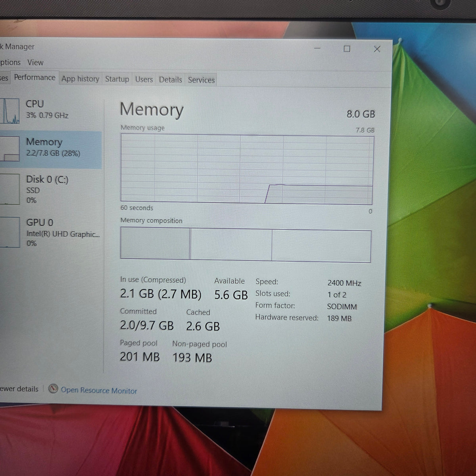Open the Resource Monitor icon
Viewport: 476px width, 476px height.
(53, 389)
